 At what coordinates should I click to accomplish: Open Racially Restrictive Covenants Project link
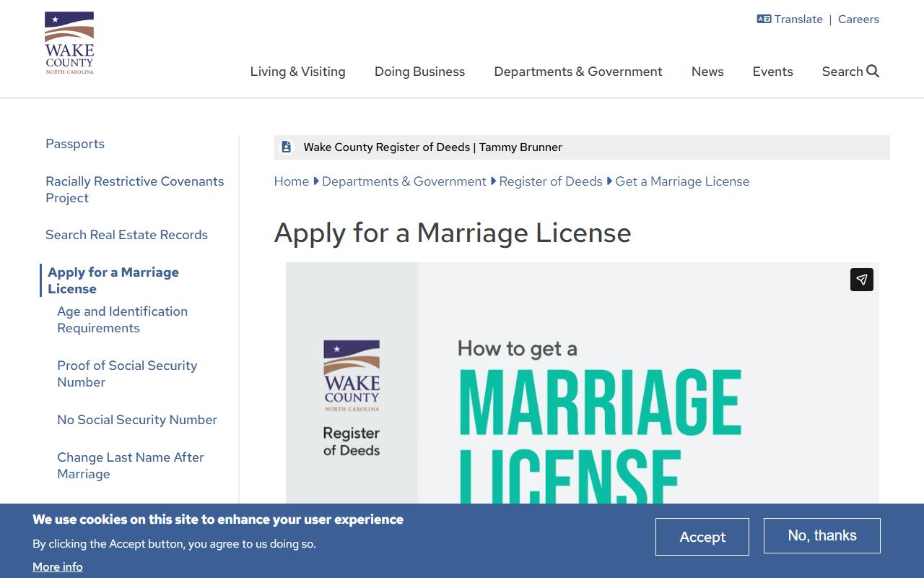[135, 189]
